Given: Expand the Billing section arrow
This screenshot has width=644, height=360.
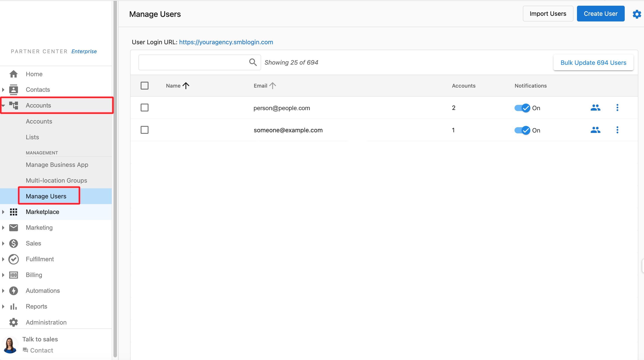Looking at the screenshot, I should (3, 275).
